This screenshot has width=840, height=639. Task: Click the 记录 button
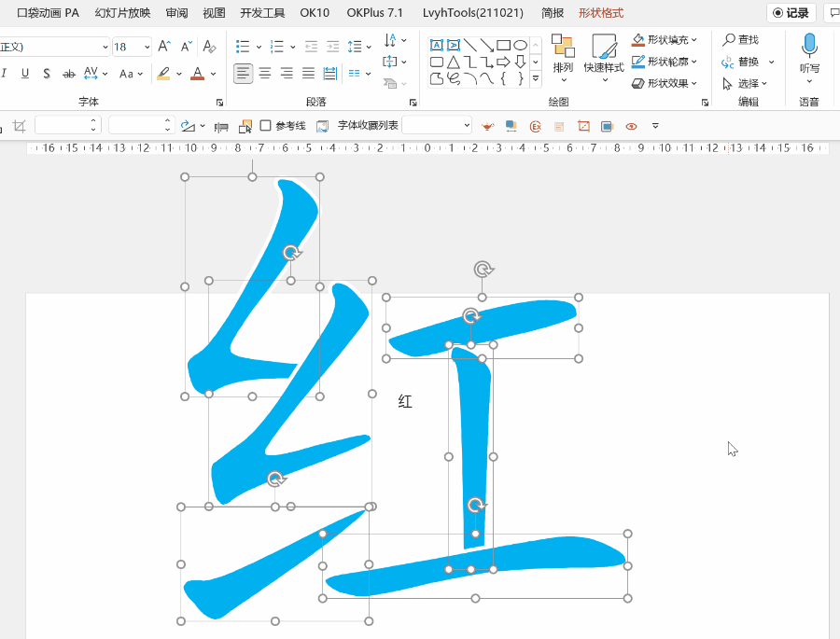[x=791, y=13]
